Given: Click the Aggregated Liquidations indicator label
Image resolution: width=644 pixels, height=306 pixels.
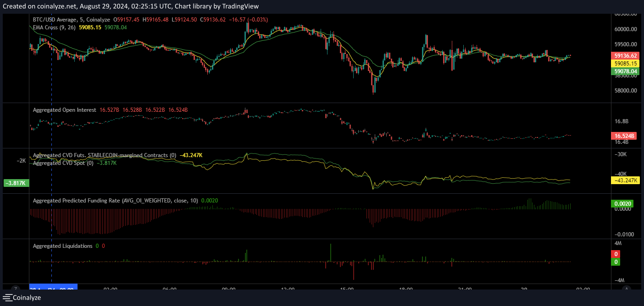Looking at the screenshot, I should [x=62, y=246].
